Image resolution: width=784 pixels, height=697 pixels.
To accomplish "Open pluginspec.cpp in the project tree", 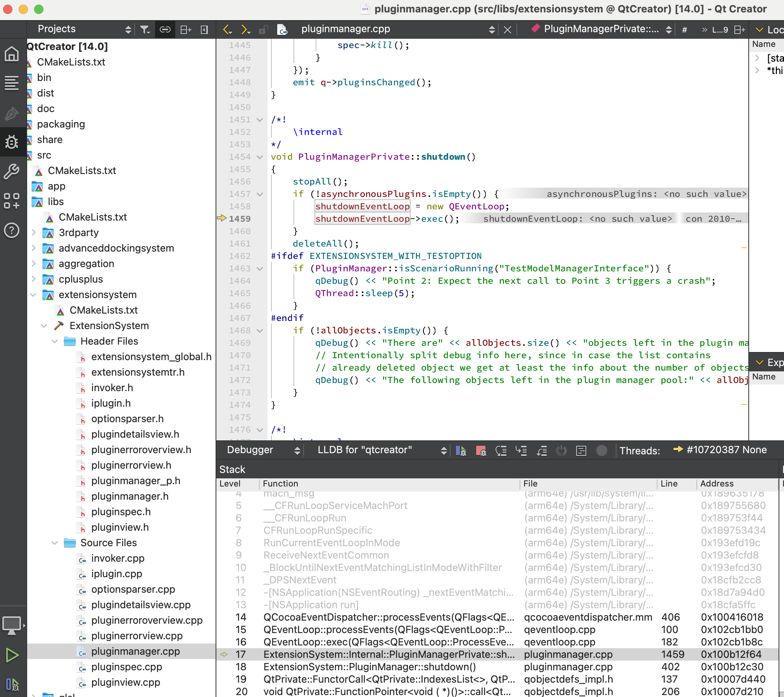I will pyautogui.click(x=126, y=667).
